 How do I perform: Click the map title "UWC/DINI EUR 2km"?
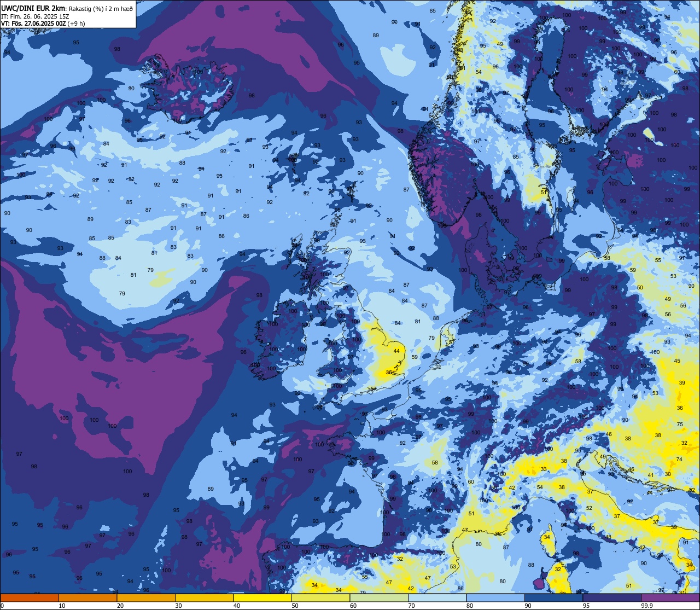click(x=34, y=8)
